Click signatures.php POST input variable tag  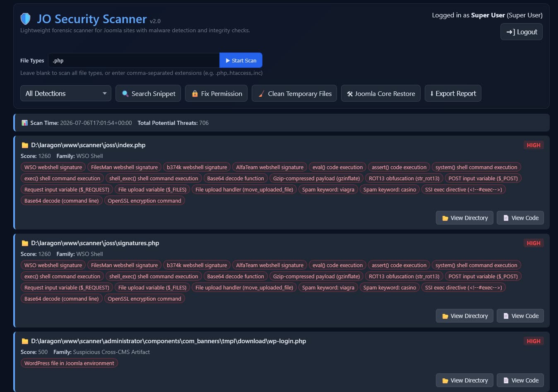click(x=483, y=276)
